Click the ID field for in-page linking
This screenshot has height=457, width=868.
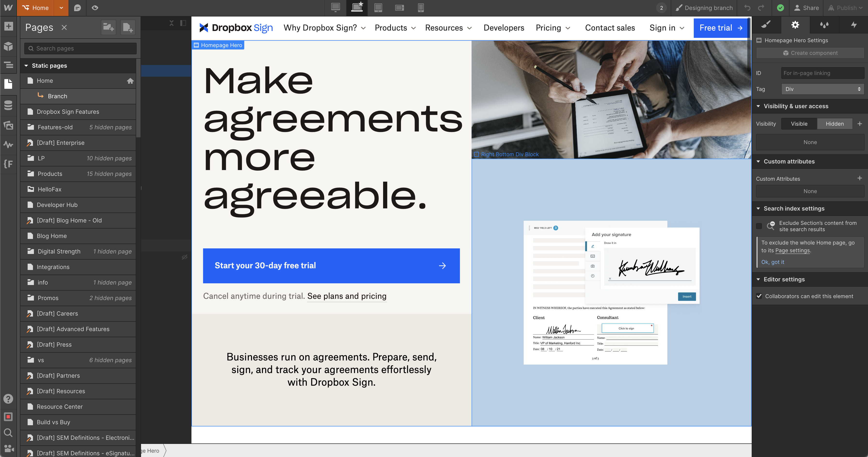pos(822,73)
